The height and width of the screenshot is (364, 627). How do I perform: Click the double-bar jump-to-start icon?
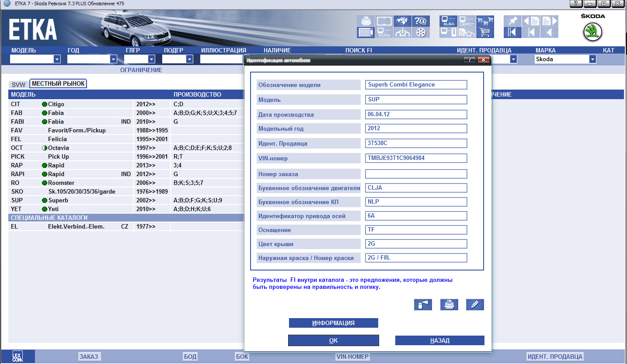click(x=512, y=32)
